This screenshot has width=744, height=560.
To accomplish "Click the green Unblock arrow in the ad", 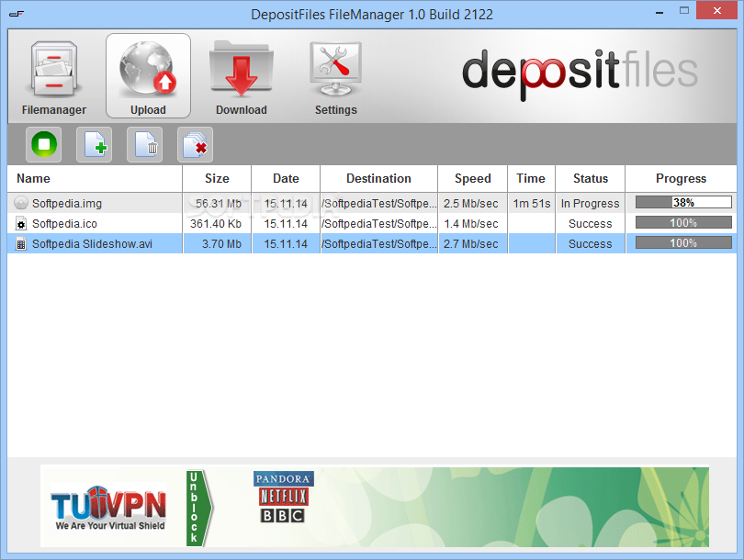I will pos(198,508).
